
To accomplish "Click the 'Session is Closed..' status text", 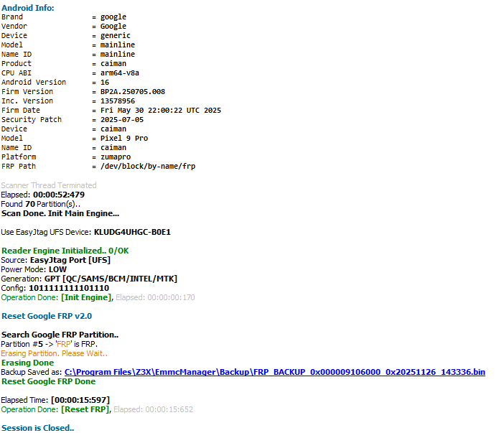I will [x=37, y=428].
